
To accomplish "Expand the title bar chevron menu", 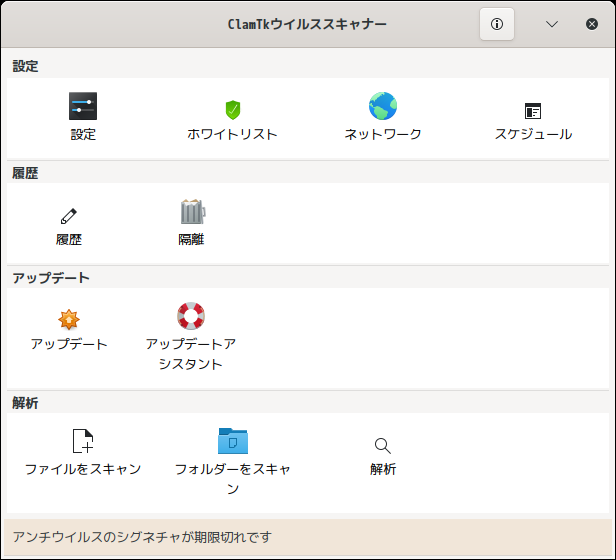I will click(552, 24).
